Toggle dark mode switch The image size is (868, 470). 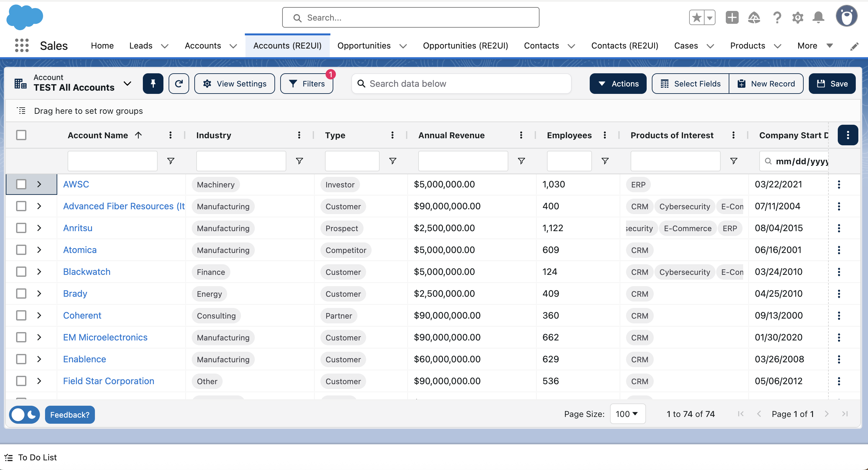pos(24,415)
